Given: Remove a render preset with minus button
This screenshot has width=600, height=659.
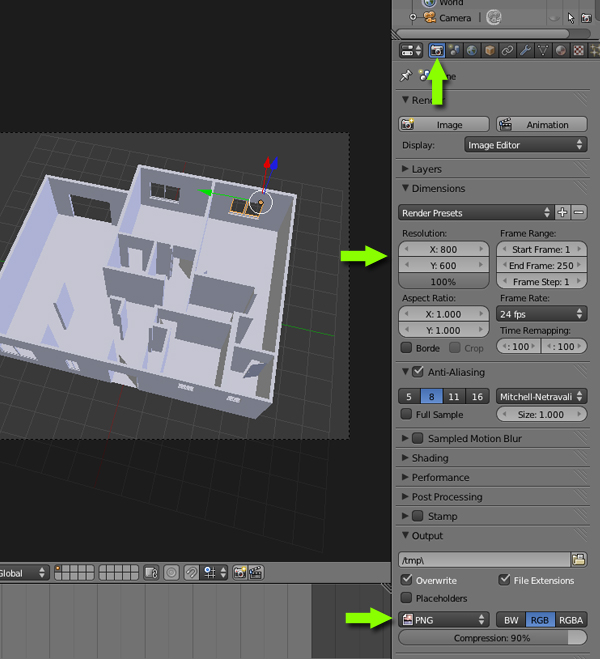Looking at the screenshot, I should tap(579, 213).
